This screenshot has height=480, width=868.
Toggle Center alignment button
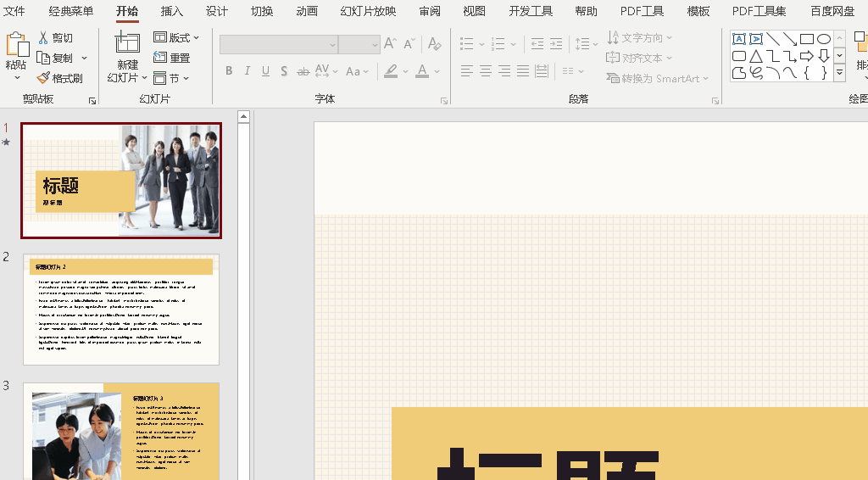click(486, 71)
